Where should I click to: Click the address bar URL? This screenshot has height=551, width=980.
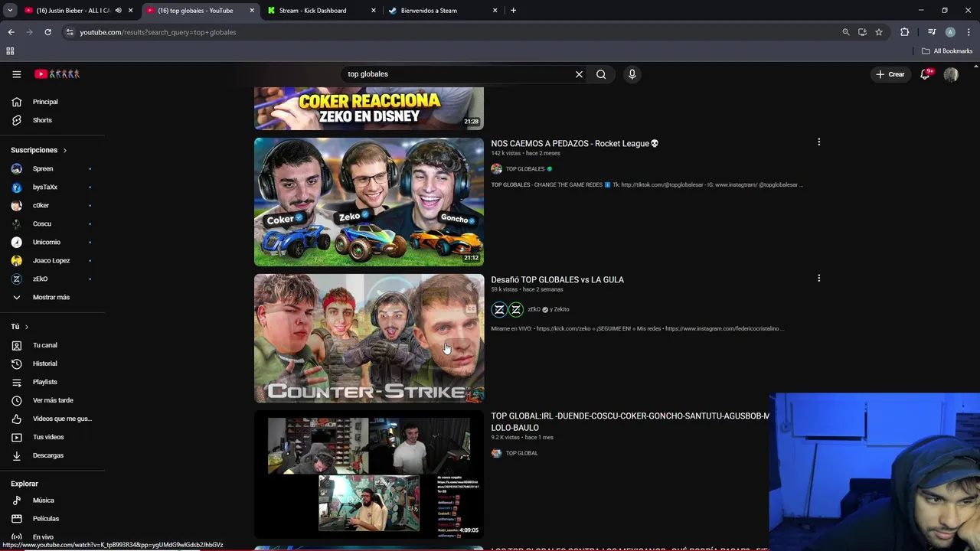point(158,32)
